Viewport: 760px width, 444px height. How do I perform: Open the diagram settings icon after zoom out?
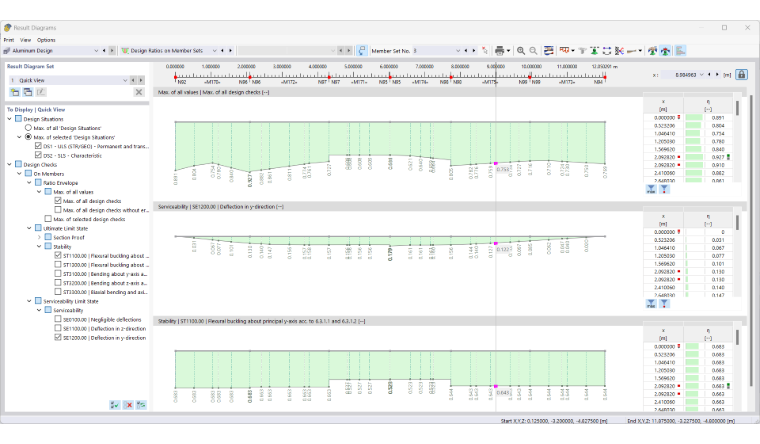coord(548,50)
